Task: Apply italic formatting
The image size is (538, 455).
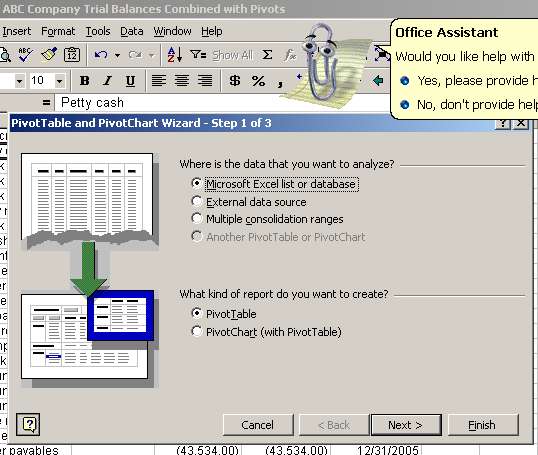Action: (x=107, y=81)
